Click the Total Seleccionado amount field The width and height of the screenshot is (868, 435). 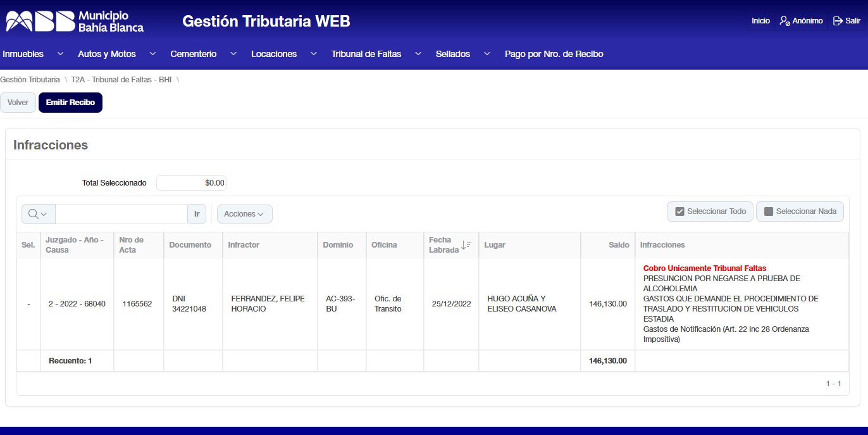pyautogui.click(x=191, y=183)
